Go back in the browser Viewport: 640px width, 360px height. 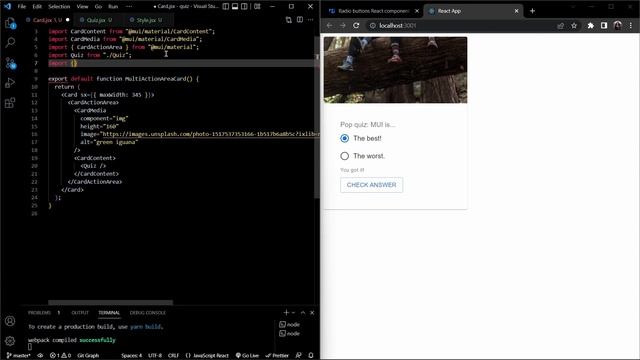329,25
